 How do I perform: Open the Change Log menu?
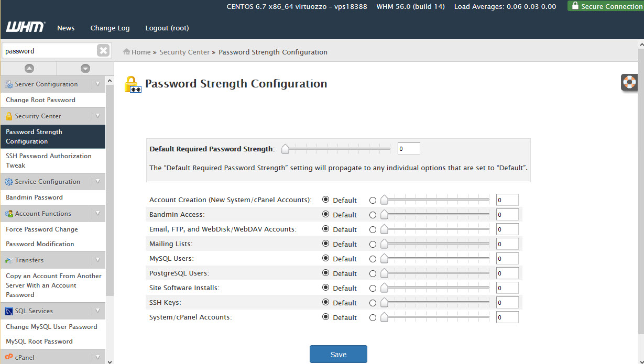[x=110, y=28]
